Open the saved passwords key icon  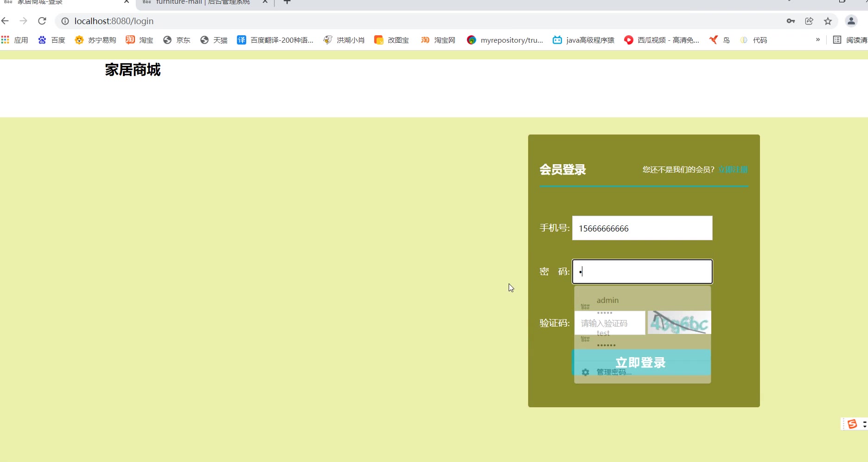pyautogui.click(x=791, y=21)
